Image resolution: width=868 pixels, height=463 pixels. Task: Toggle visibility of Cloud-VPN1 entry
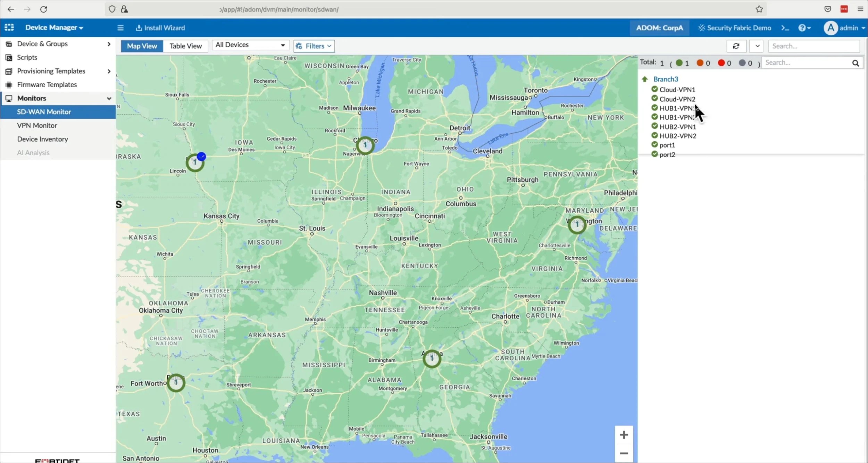(654, 89)
